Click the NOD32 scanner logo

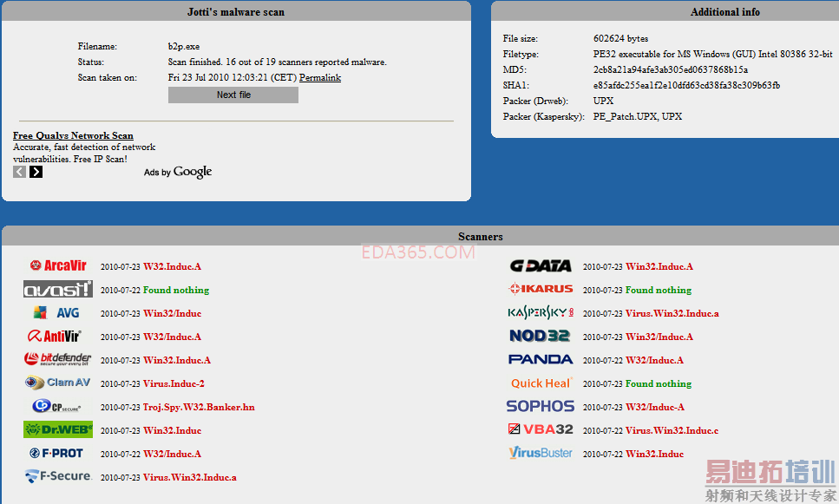coord(540,336)
